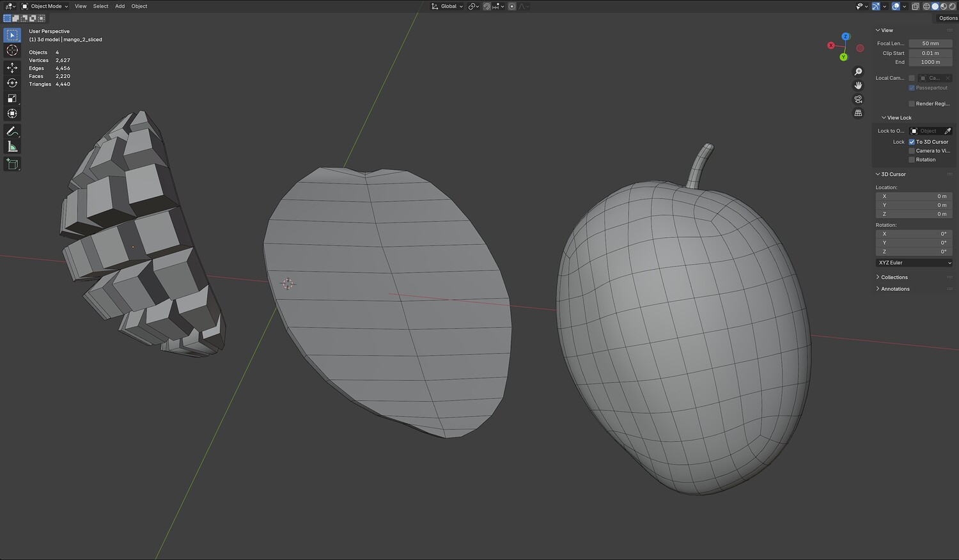The height and width of the screenshot is (560, 959).
Task: Open the Add menu
Action: pyautogui.click(x=120, y=6)
